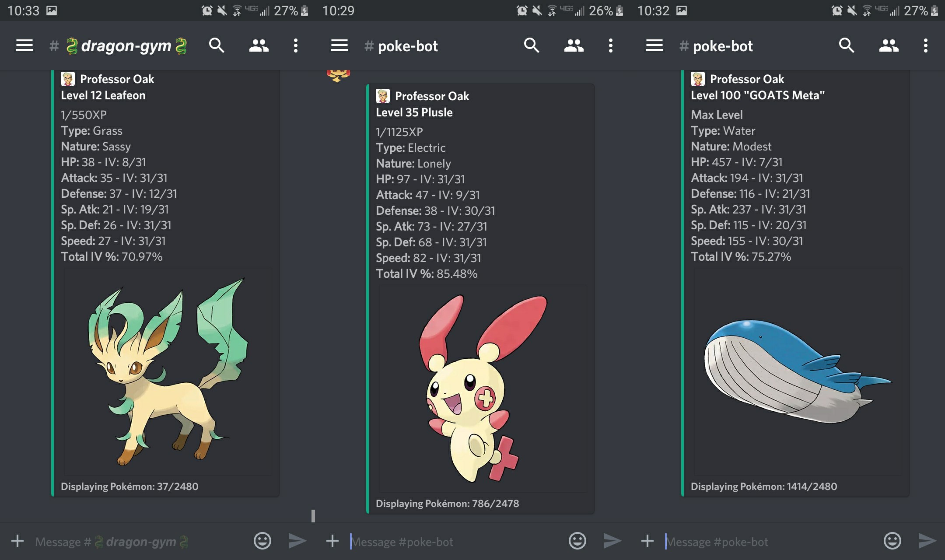
Task: Open the poke-bot overflow menu
Action: [611, 45]
